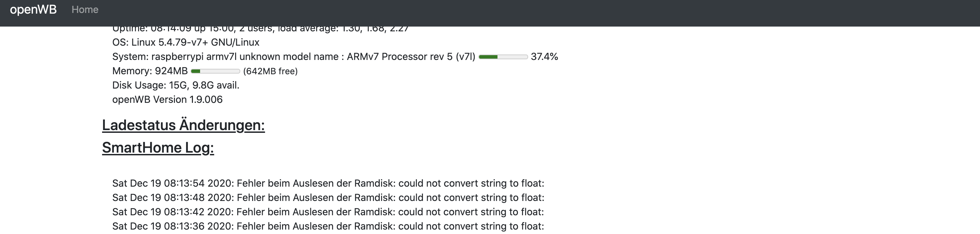Click the 37.4% CPU load value
Viewport: 980px width, 234px height.
tap(544, 57)
